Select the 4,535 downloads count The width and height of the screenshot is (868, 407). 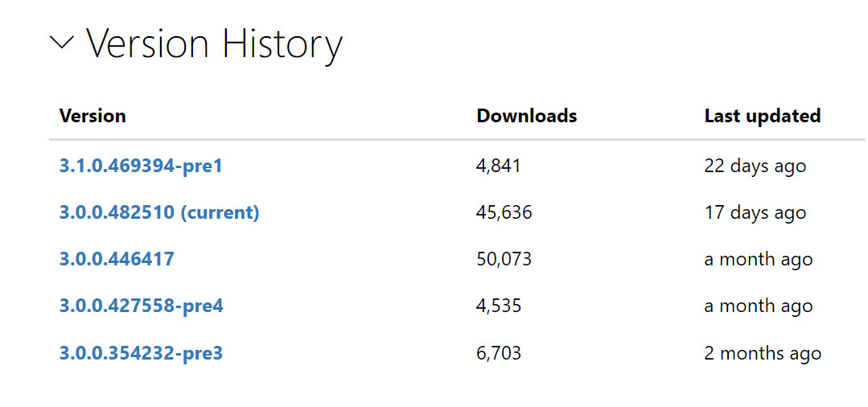[x=499, y=306]
